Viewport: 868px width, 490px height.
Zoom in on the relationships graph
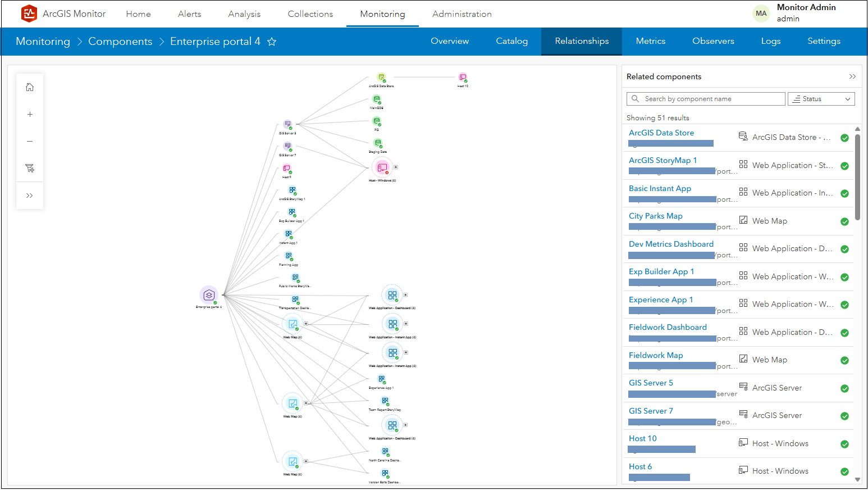(x=30, y=114)
